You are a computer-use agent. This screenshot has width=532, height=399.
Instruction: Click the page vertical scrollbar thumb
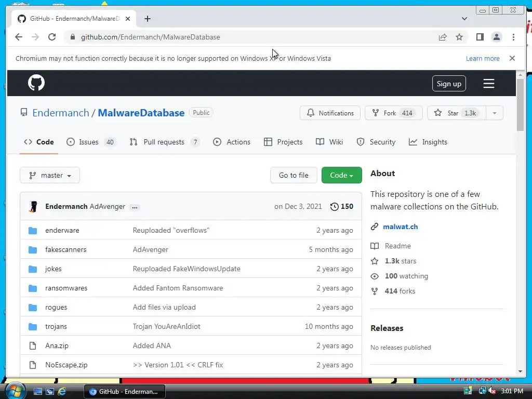pos(520,105)
